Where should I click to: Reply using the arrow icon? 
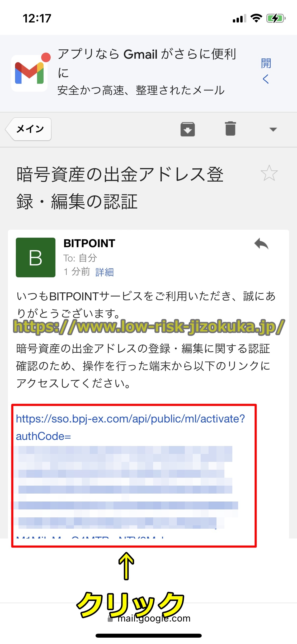[x=261, y=244]
